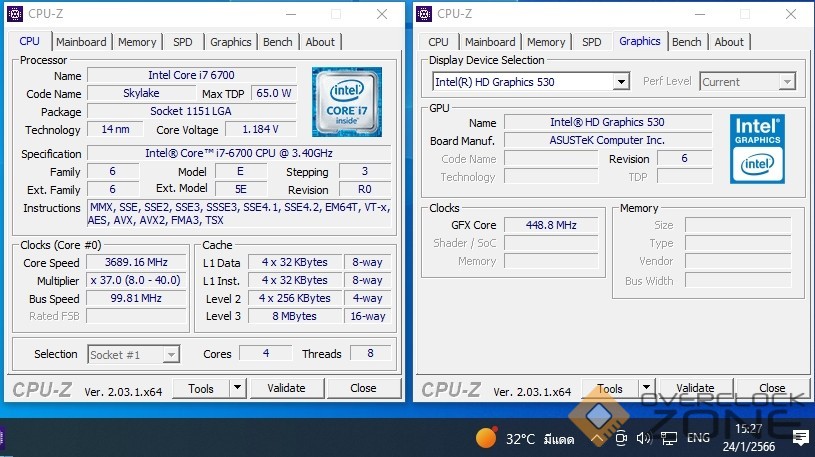The height and width of the screenshot is (457, 815).
Task: Switch ENG input language indicator
Action: 698,438
